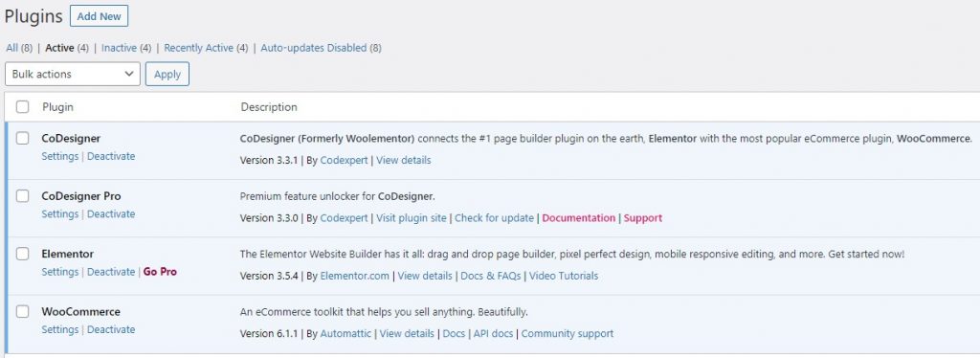Open WooCommerce API docs link
This screenshot has width=980, height=358.
[493, 334]
